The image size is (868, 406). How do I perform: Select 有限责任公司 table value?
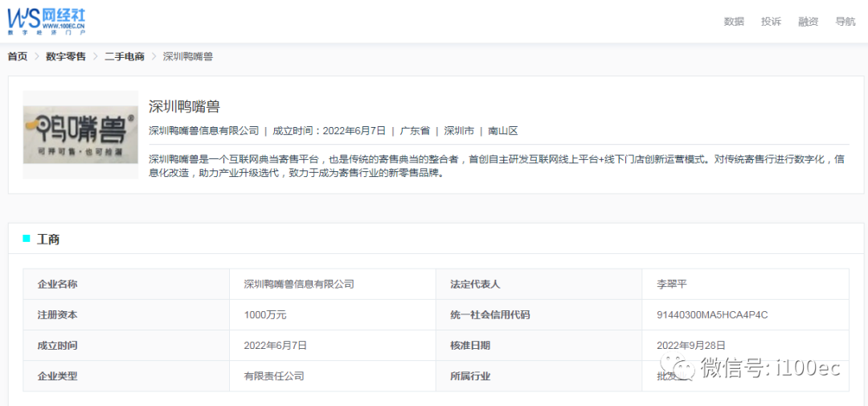[274, 376]
